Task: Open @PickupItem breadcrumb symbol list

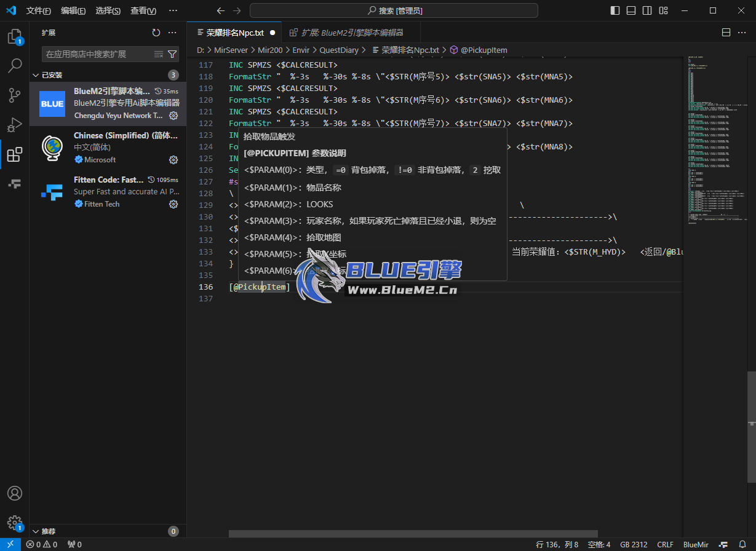Action: tap(479, 50)
